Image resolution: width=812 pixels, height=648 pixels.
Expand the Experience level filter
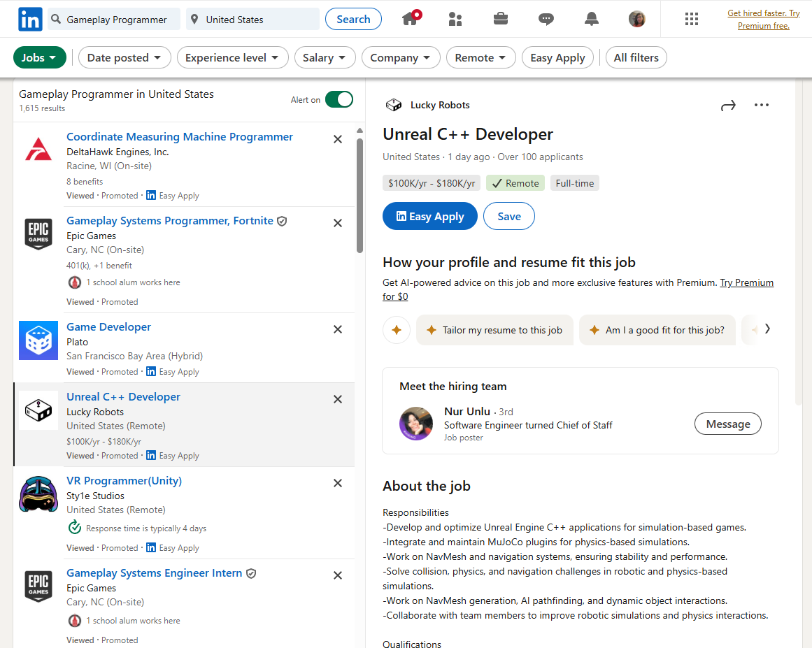tap(232, 57)
